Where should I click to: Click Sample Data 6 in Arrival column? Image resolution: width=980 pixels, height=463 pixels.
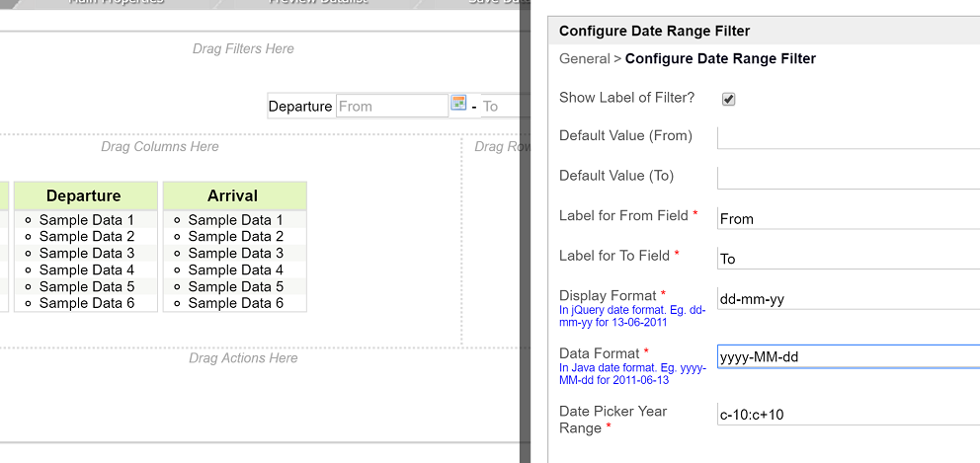click(x=236, y=303)
